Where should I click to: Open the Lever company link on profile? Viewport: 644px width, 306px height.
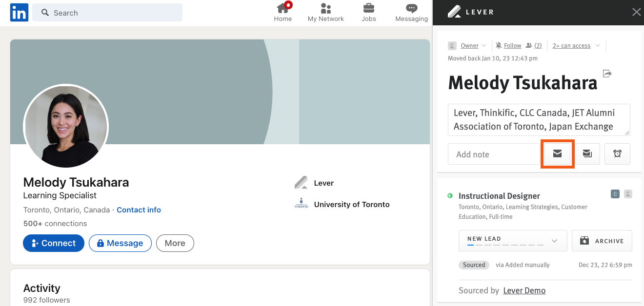(324, 183)
